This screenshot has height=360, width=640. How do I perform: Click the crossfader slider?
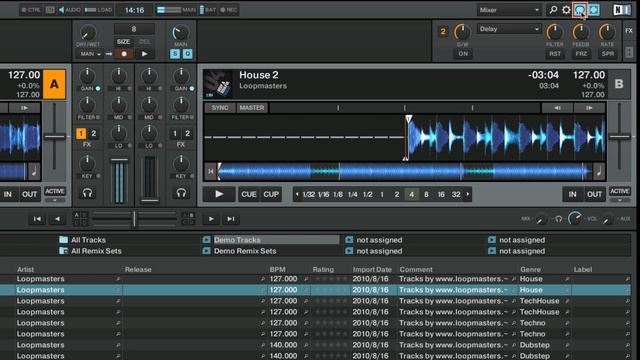tap(134, 219)
